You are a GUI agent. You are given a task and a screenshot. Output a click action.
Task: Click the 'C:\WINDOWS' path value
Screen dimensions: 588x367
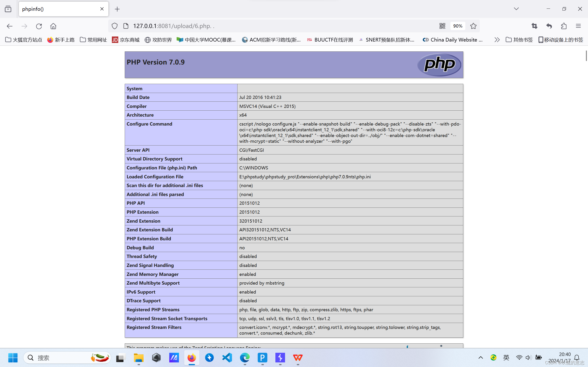click(254, 168)
